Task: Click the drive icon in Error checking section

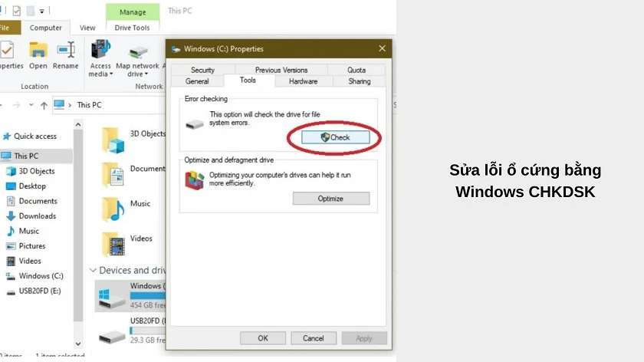Action: pos(195,123)
